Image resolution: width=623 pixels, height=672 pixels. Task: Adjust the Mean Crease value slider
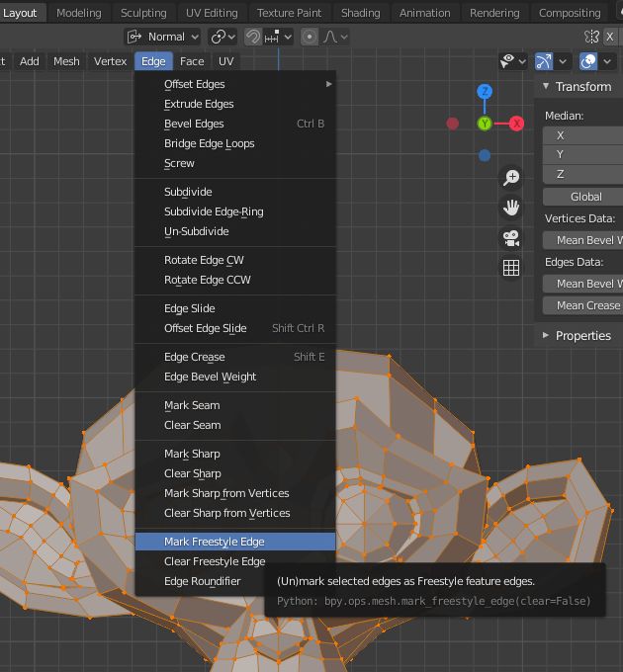pos(587,305)
